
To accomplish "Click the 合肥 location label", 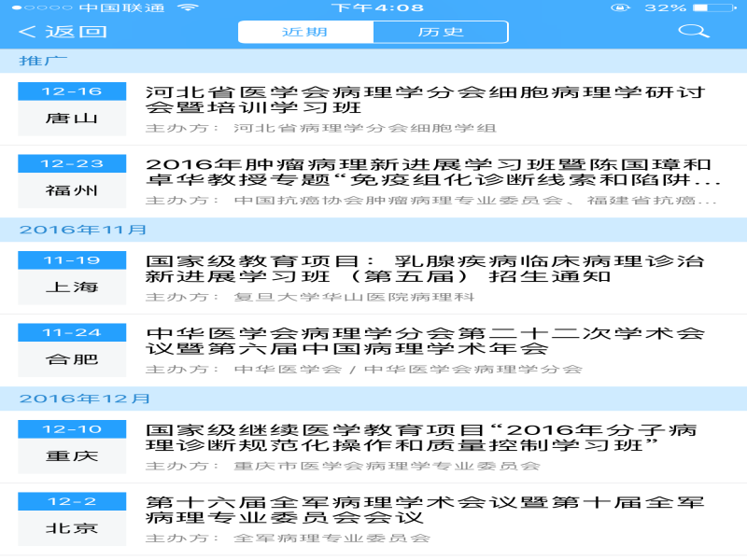I will [72, 359].
